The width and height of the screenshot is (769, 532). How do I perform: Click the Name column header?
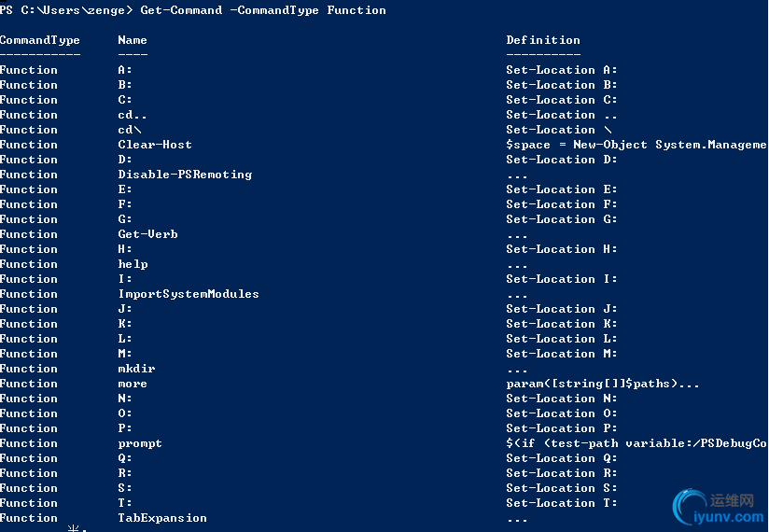(133, 40)
